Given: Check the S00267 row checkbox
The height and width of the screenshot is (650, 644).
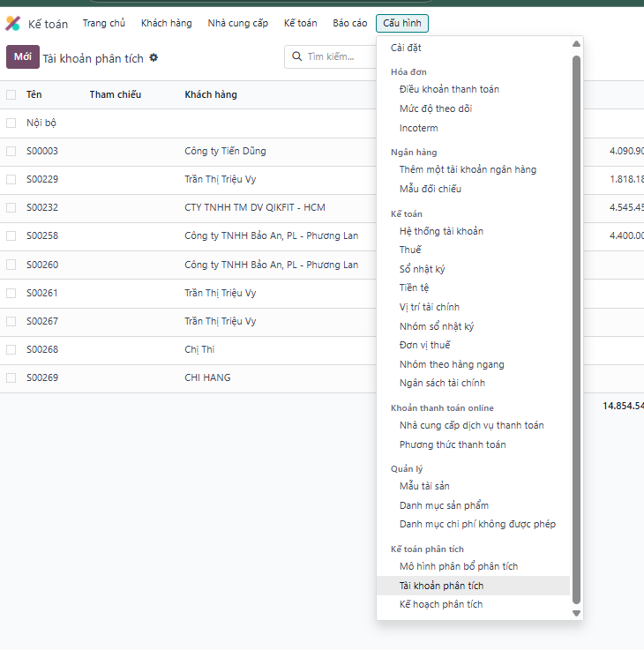Looking at the screenshot, I should [11, 321].
